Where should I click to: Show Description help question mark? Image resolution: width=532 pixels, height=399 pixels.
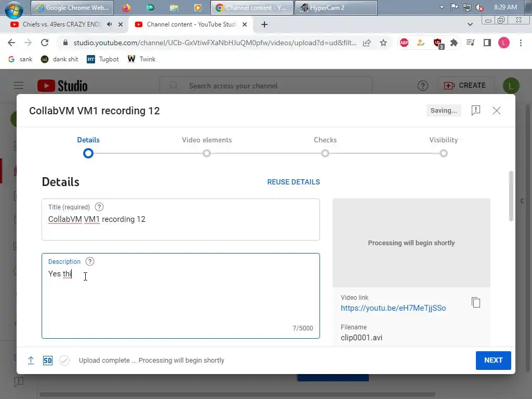pyautogui.click(x=90, y=262)
